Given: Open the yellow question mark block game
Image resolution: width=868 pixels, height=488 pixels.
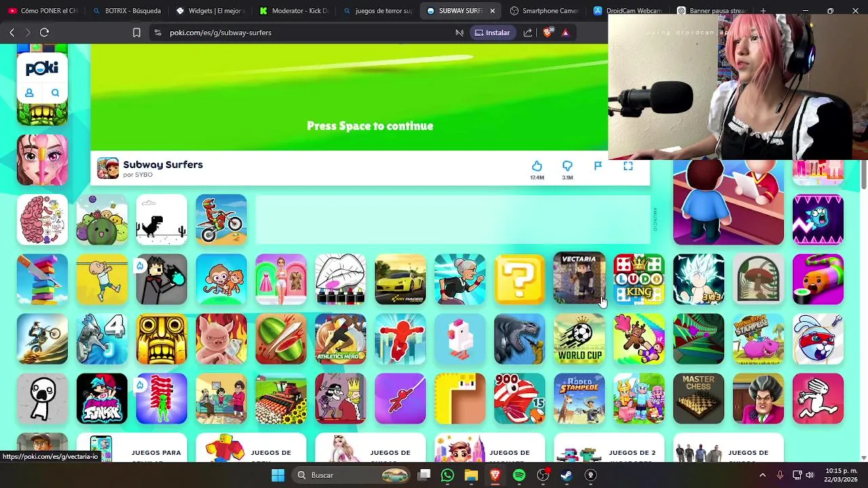Looking at the screenshot, I should (519, 279).
